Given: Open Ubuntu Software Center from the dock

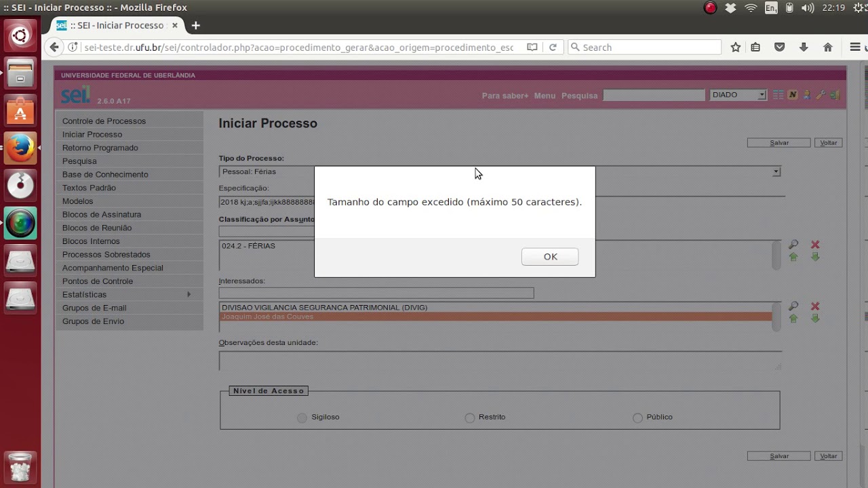Looking at the screenshot, I should pos(20,110).
